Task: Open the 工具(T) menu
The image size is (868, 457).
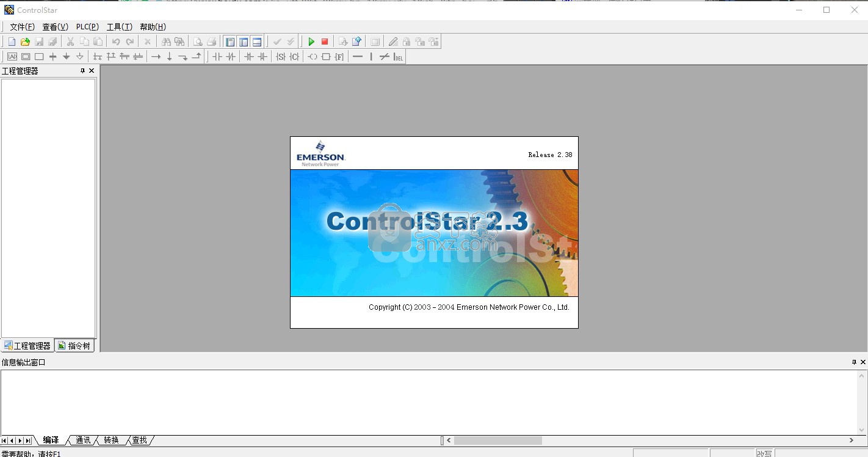Action: coord(120,27)
